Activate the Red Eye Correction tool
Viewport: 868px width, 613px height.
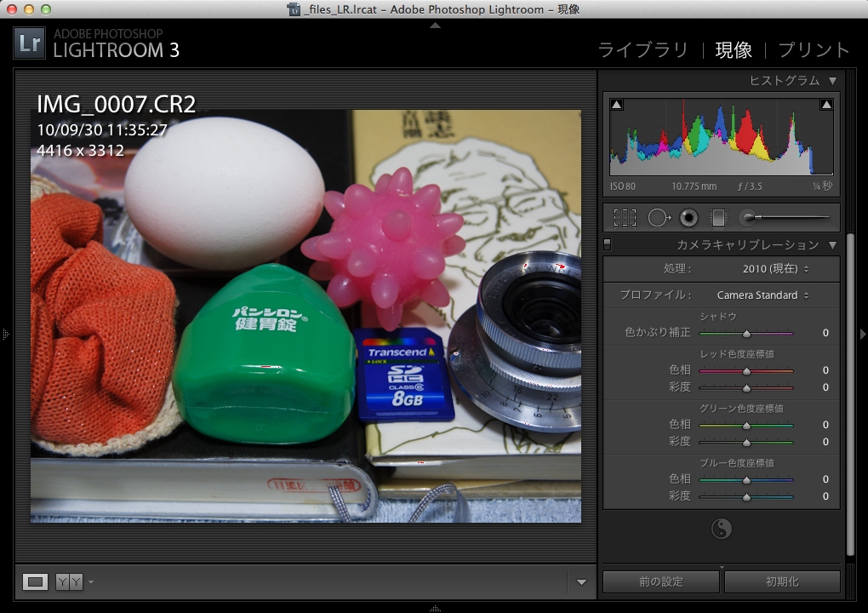688,218
